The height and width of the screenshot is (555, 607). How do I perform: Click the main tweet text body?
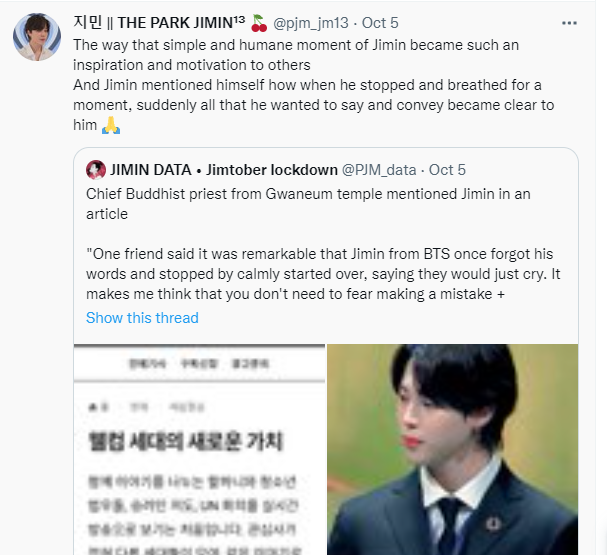pyautogui.click(x=314, y=85)
